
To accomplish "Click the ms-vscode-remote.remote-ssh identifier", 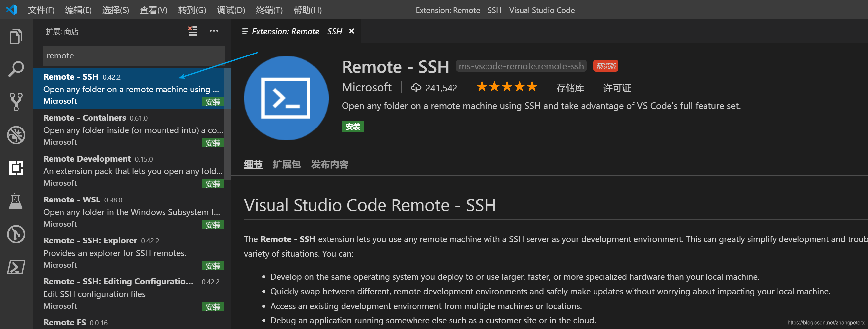I will 521,66.
